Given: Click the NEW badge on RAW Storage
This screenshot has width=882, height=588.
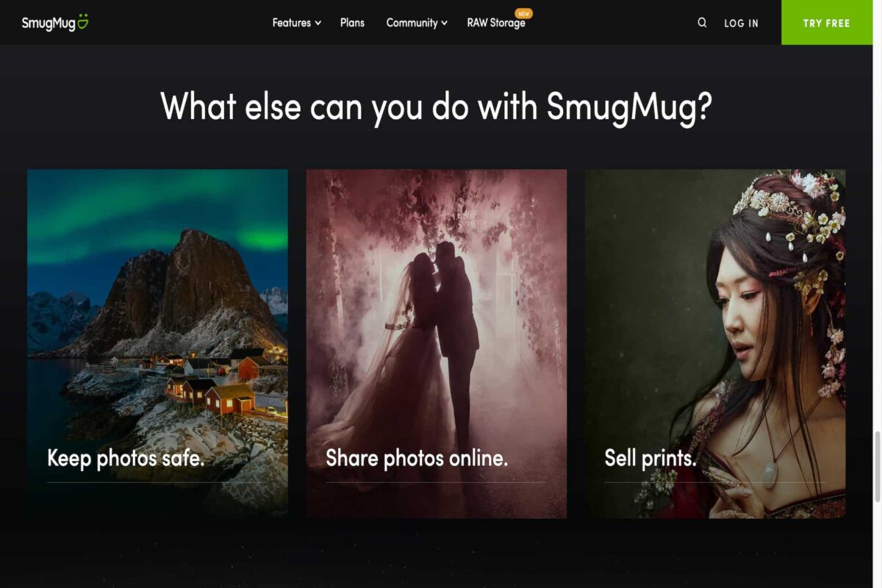Looking at the screenshot, I should point(524,13).
